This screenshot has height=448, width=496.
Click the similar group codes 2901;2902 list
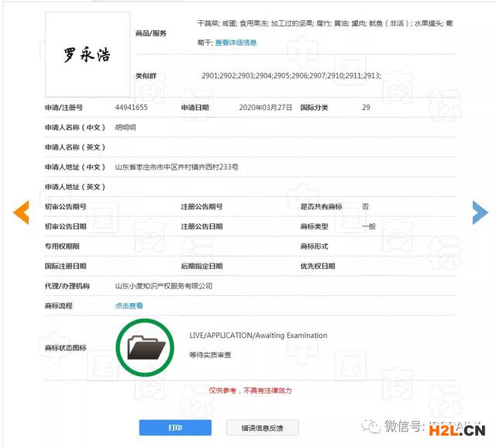pos(291,75)
